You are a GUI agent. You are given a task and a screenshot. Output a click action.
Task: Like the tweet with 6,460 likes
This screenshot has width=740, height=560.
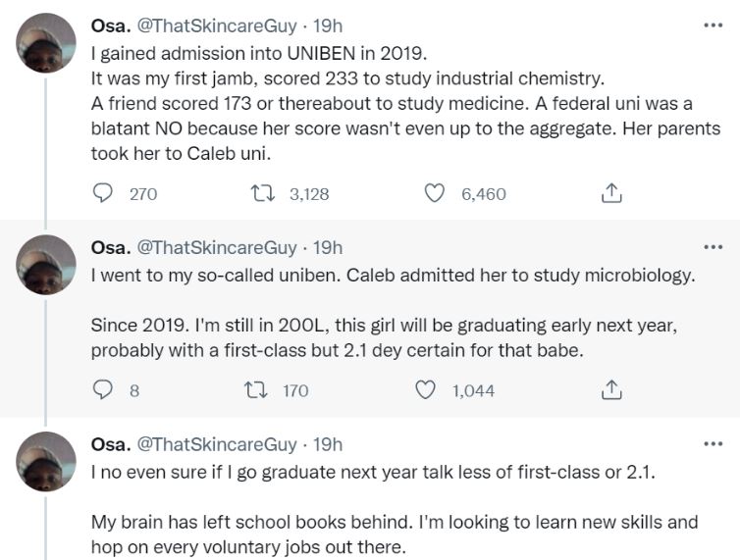pyautogui.click(x=435, y=194)
